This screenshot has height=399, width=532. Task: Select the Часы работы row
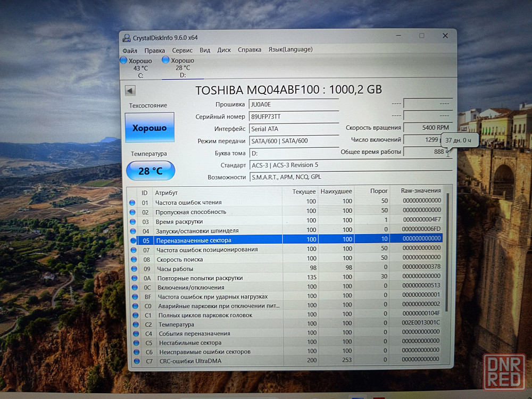coord(287,268)
